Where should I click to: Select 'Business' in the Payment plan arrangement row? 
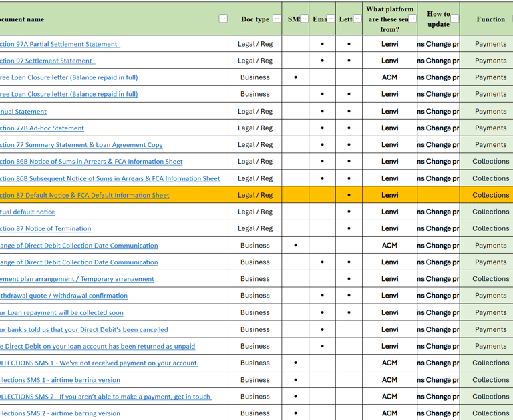(x=255, y=278)
